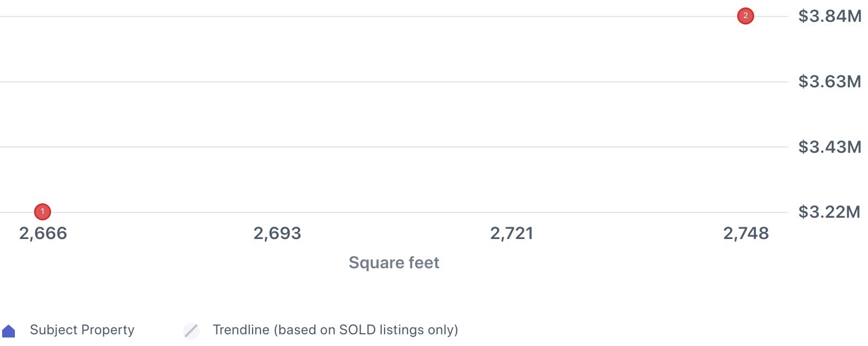The image size is (868, 346).
Task: Select the 2,693 square feet tick label
Action: [277, 233]
